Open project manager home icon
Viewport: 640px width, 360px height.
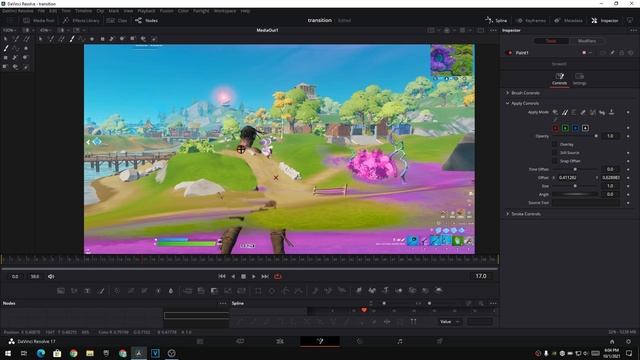tap(612, 341)
